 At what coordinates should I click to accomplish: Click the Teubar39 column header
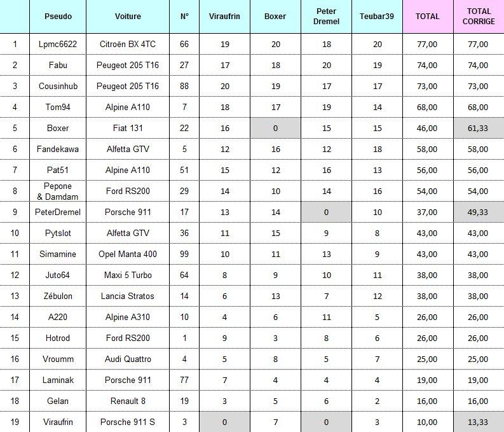coord(377,16)
